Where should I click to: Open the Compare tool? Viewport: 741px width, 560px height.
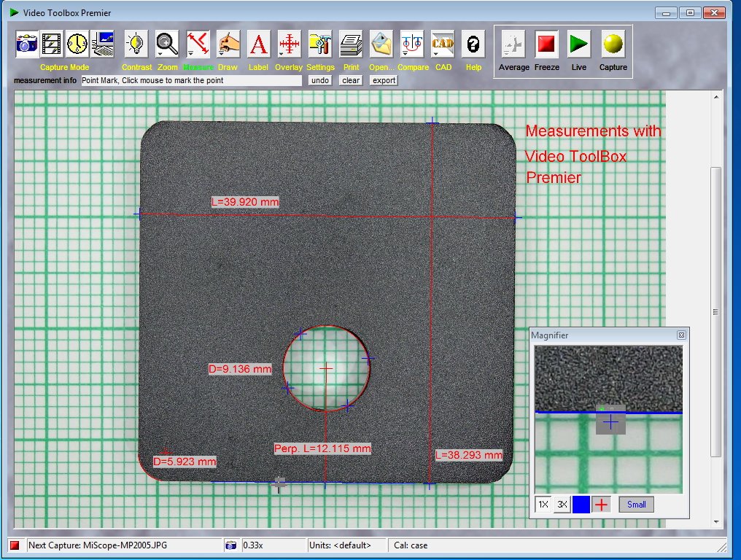pos(412,44)
